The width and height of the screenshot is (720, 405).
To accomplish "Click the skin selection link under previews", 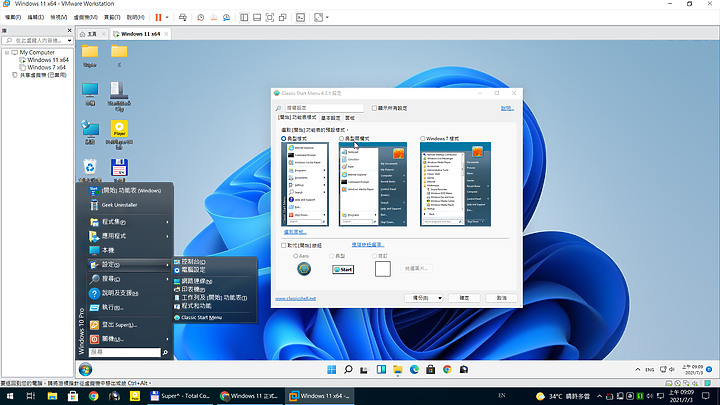I will coord(295,232).
